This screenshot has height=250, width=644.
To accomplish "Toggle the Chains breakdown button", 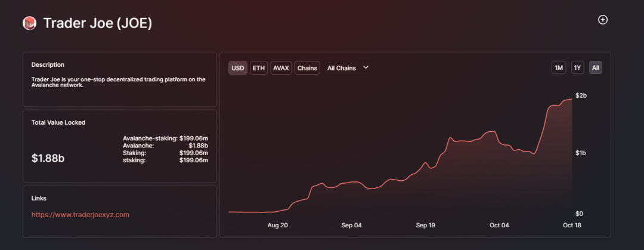I will [307, 68].
